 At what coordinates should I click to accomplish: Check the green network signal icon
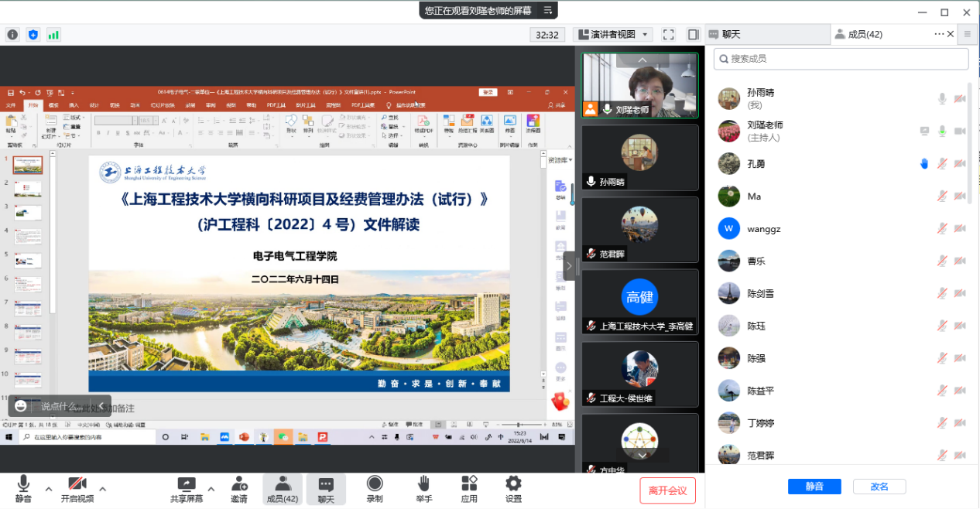pyautogui.click(x=53, y=35)
